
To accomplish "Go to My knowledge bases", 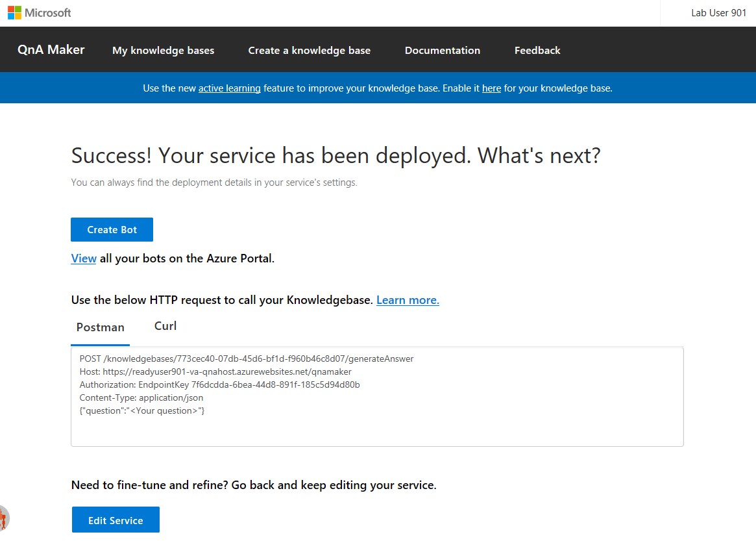I will coord(163,50).
